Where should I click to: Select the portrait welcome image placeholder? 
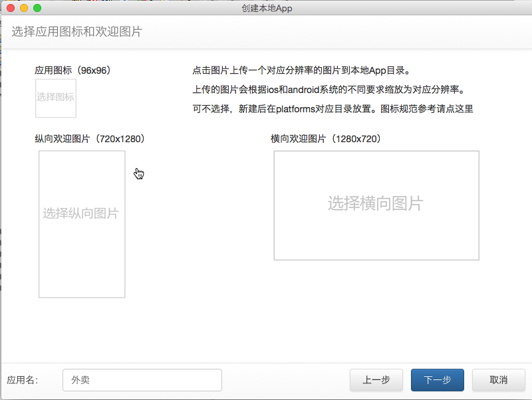(x=81, y=224)
